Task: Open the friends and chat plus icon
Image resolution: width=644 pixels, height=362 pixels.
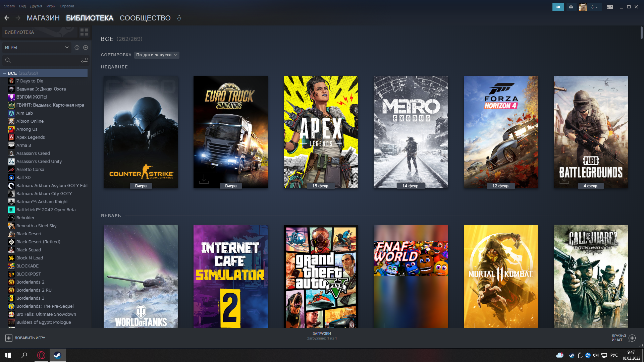Action: [632, 338]
